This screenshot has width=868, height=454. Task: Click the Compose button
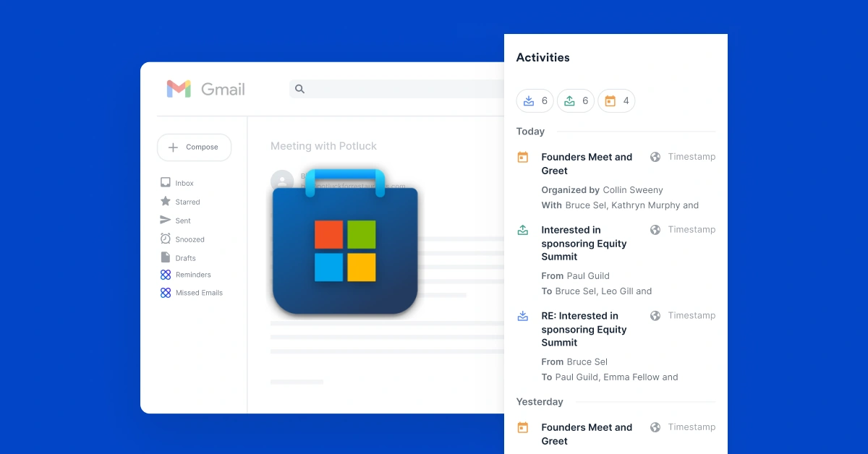pyautogui.click(x=194, y=147)
